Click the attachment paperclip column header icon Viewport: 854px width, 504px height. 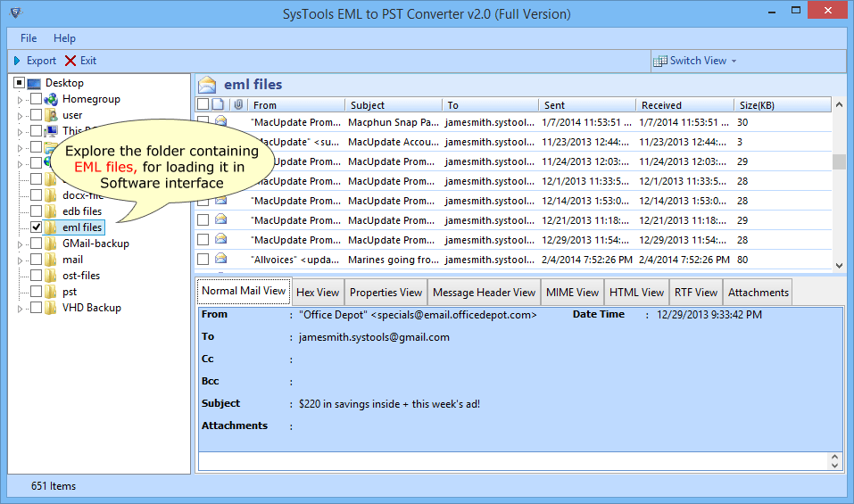click(238, 104)
